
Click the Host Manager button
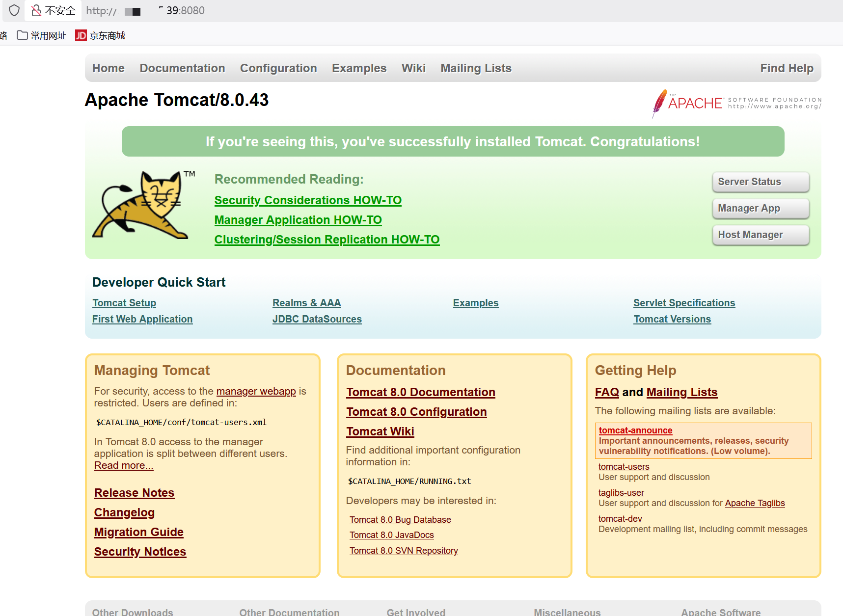click(761, 235)
